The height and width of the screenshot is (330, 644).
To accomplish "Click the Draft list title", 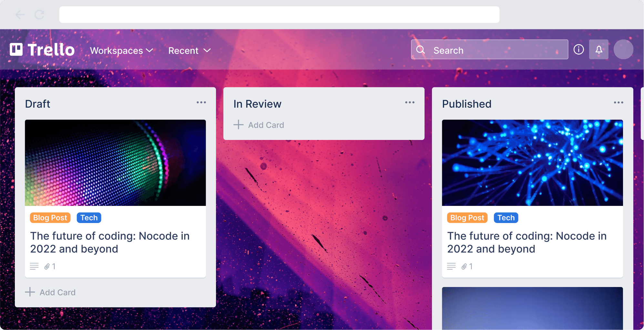I will (38, 104).
